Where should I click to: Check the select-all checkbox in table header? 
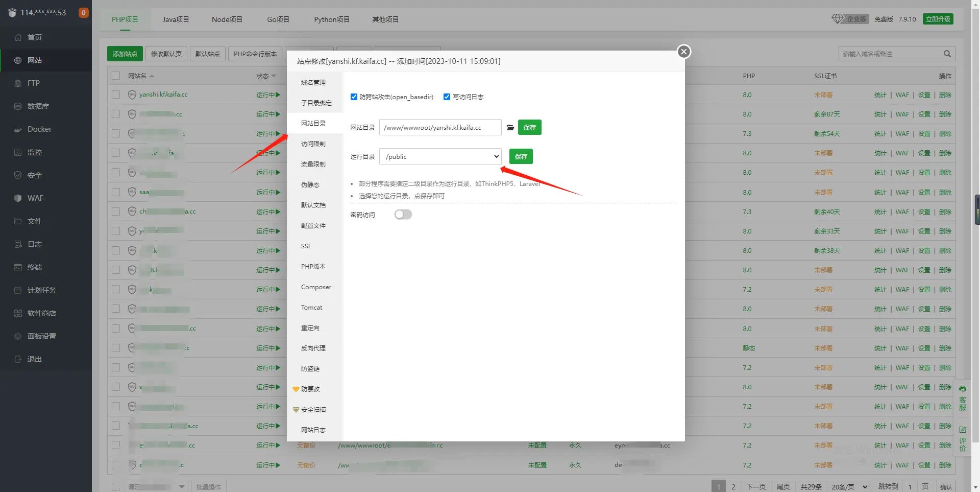point(116,76)
